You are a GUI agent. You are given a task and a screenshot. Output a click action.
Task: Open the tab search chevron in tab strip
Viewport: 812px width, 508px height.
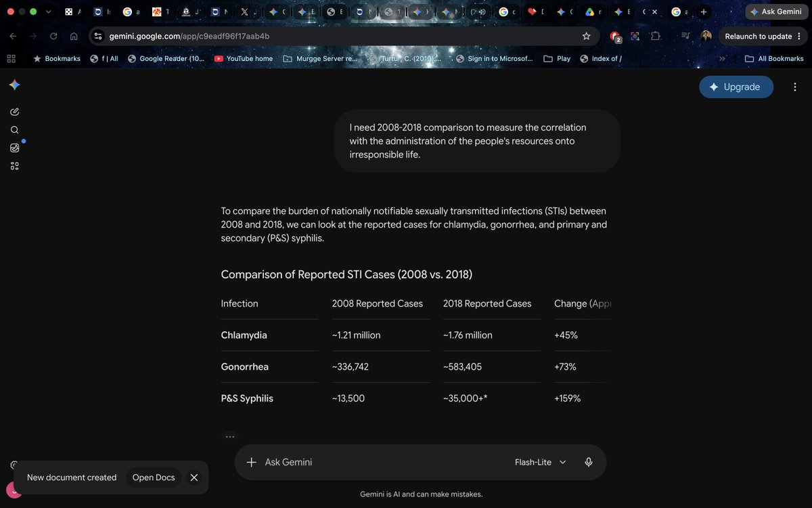click(48, 12)
